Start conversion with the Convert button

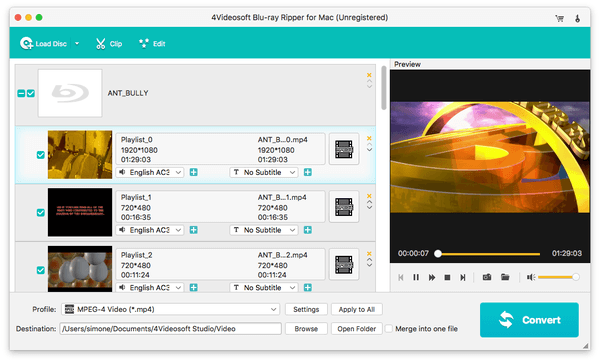pyautogui.click(x=529, y=320)
